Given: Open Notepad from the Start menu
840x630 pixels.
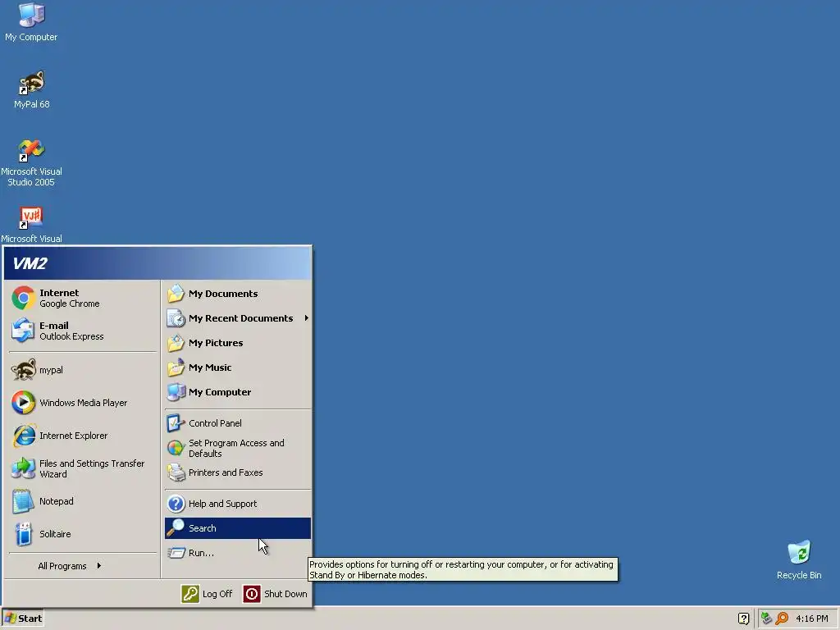Looking at the screenshot, I should (83, 501).
